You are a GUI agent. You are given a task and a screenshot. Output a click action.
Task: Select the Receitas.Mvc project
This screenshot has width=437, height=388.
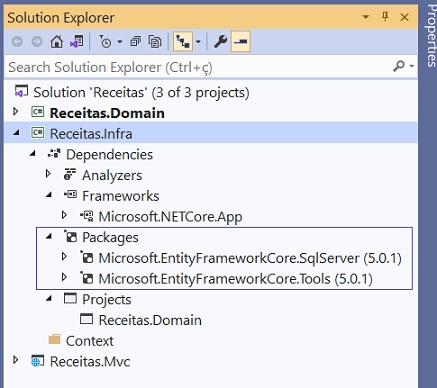[x=90, y=361]
